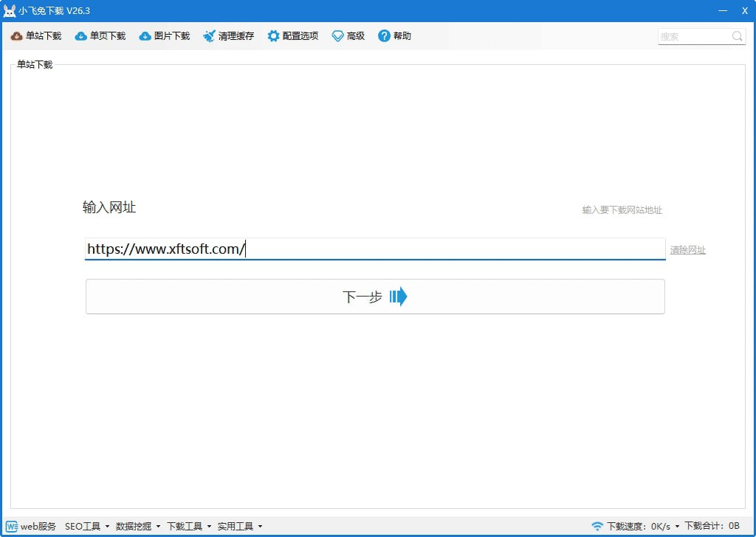Open 图片下载 image download tool
This screenshot has height=537, width=756.
pyautogui.click(x=165, y=36)
